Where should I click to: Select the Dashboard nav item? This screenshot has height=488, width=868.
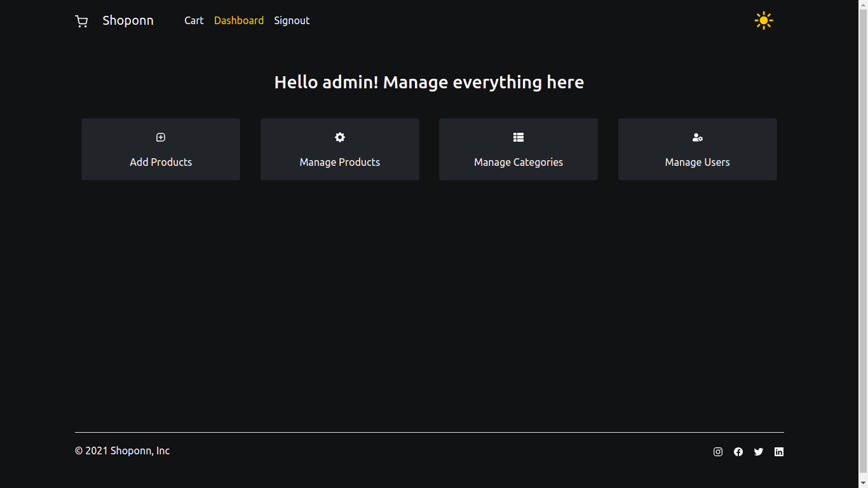click(239, 20)
